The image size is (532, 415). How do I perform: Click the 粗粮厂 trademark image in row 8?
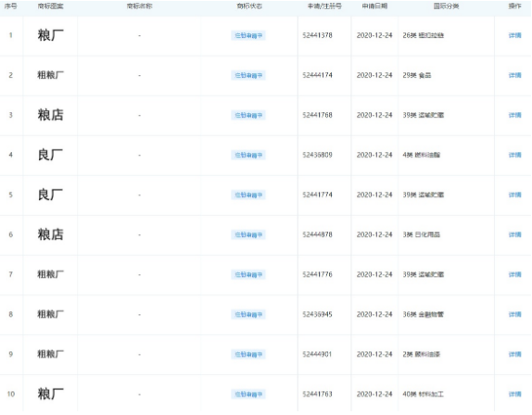(x=50, y=314)
